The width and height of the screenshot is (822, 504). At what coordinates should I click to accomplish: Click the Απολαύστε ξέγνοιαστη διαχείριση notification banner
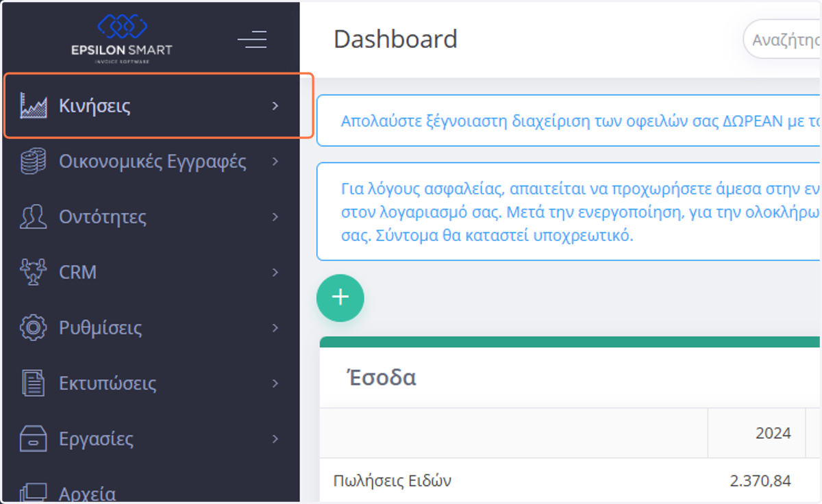tap(569, 121)
